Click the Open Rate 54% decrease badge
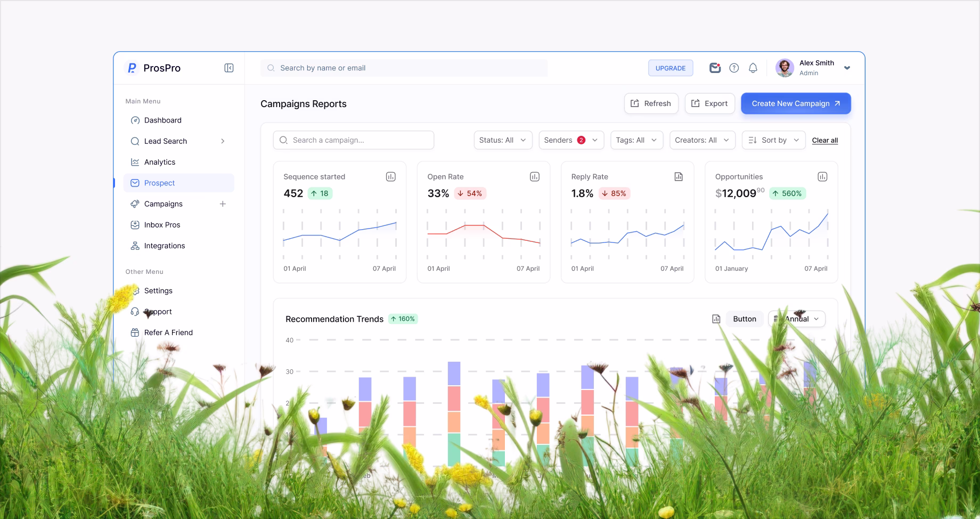Image resolution: width=980 pixels, height=519 pixels. [470, 193]
